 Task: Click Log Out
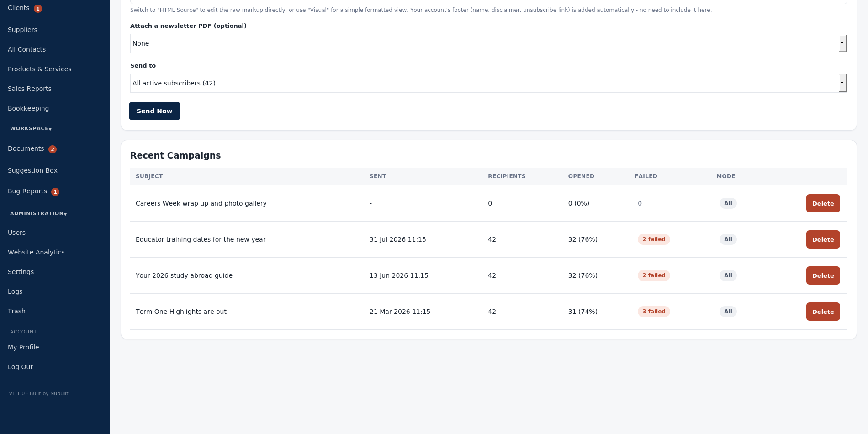click(x=20, y=367)
